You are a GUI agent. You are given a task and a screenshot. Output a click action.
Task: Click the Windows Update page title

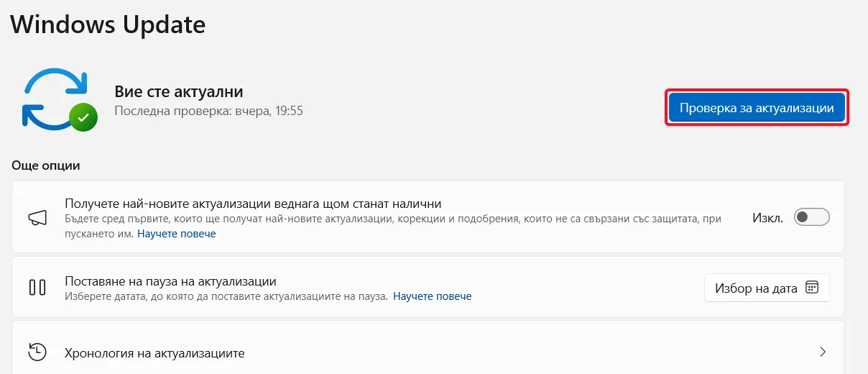[x=108, y=24]
